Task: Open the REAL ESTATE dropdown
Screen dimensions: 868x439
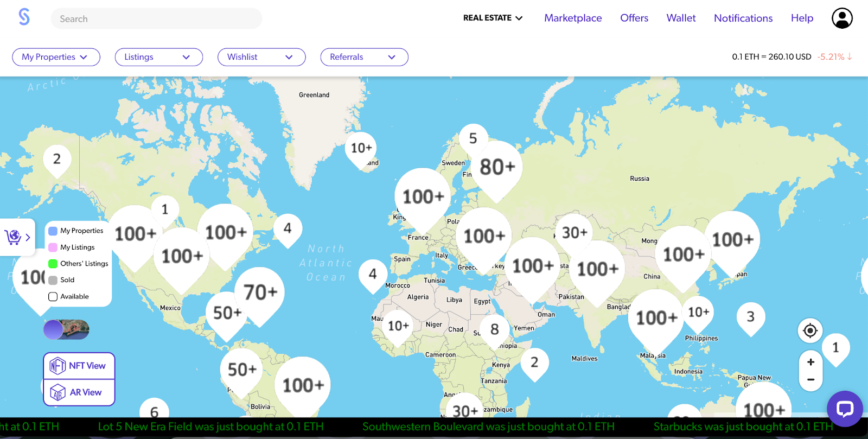Action: click(x=493, y=18)
